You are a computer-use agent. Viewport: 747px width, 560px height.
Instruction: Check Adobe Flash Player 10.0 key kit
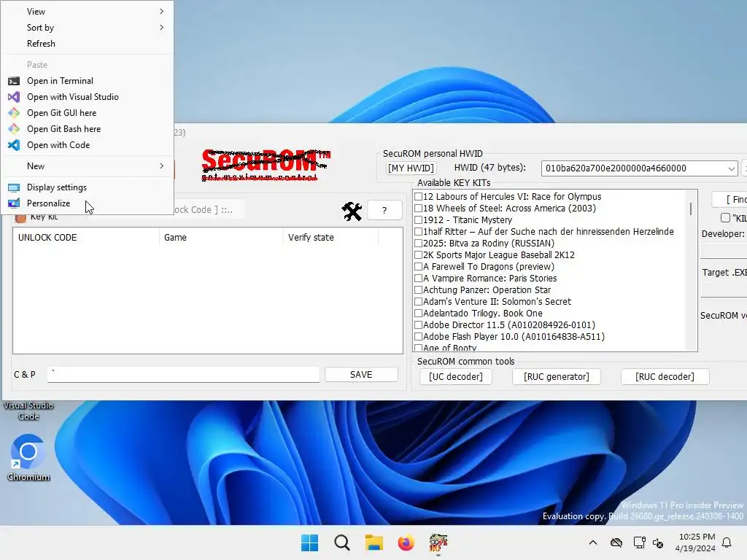coord(418,337)
